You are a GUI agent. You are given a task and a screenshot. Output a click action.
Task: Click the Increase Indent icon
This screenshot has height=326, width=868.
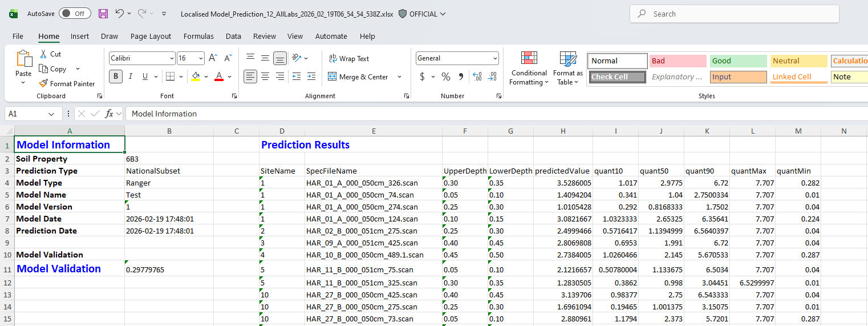311,77
